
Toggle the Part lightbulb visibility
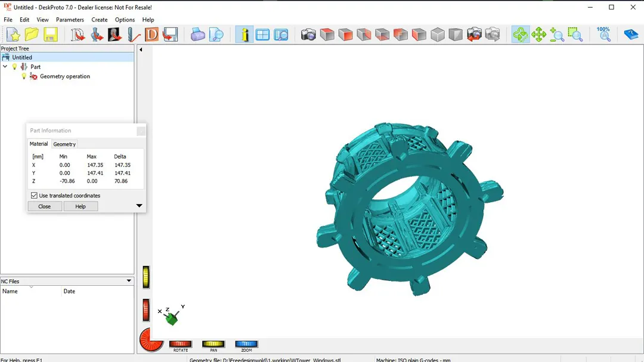(15, 67)
